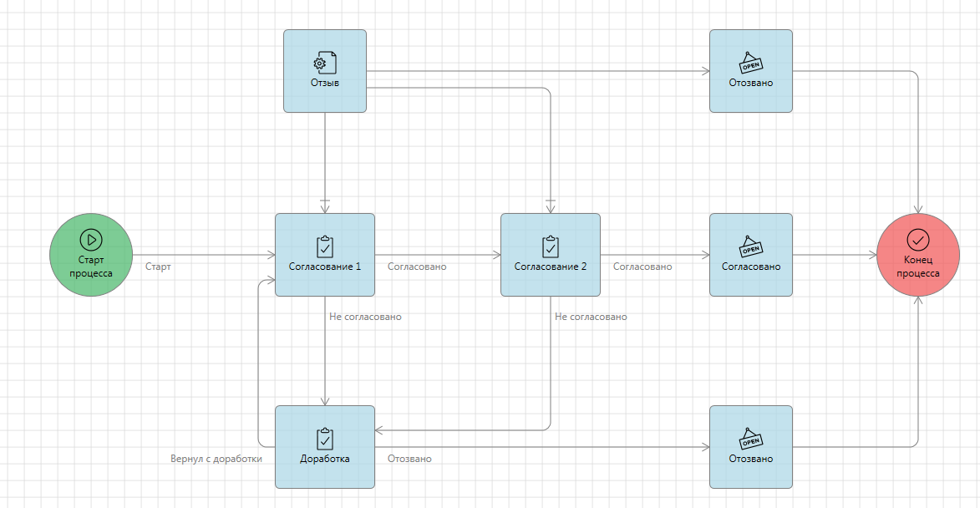Select the gear document icon in Отзыв
Image resolution: width=980 pixels, height=508 pixels.
point(325,63)
